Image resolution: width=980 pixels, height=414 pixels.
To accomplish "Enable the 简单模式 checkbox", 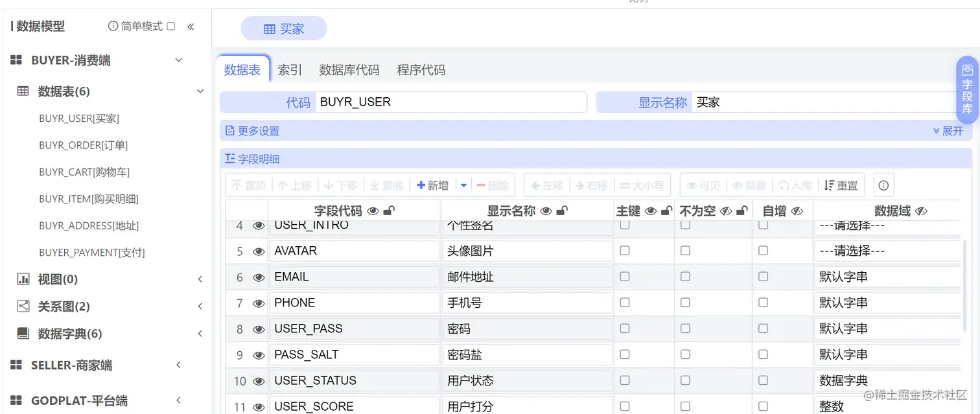I will click(171, 27).
